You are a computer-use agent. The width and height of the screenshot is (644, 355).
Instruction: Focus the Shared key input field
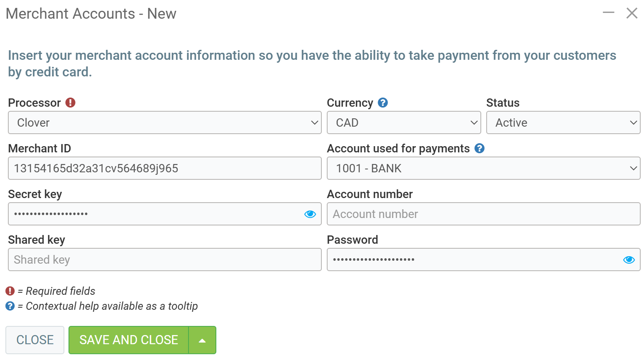click(164, 260)
